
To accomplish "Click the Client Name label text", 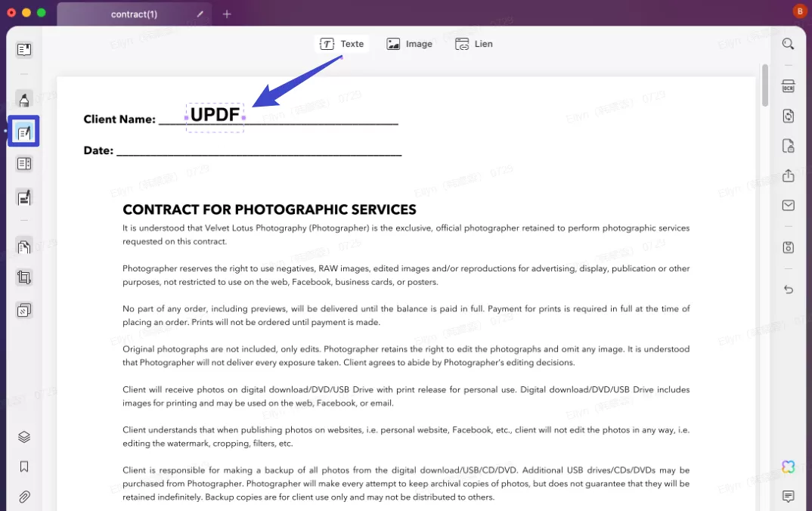I will (x=119, y=119).
